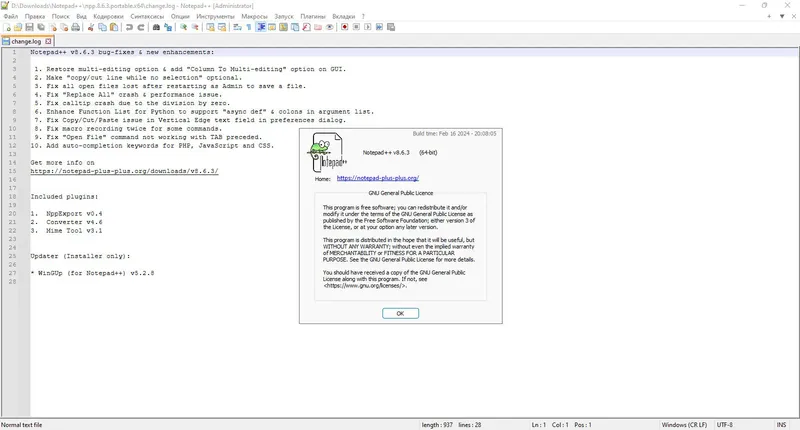Open Find with the binoculars icon
This screenshot has width=800, height=430.
[x=156, y=27]
